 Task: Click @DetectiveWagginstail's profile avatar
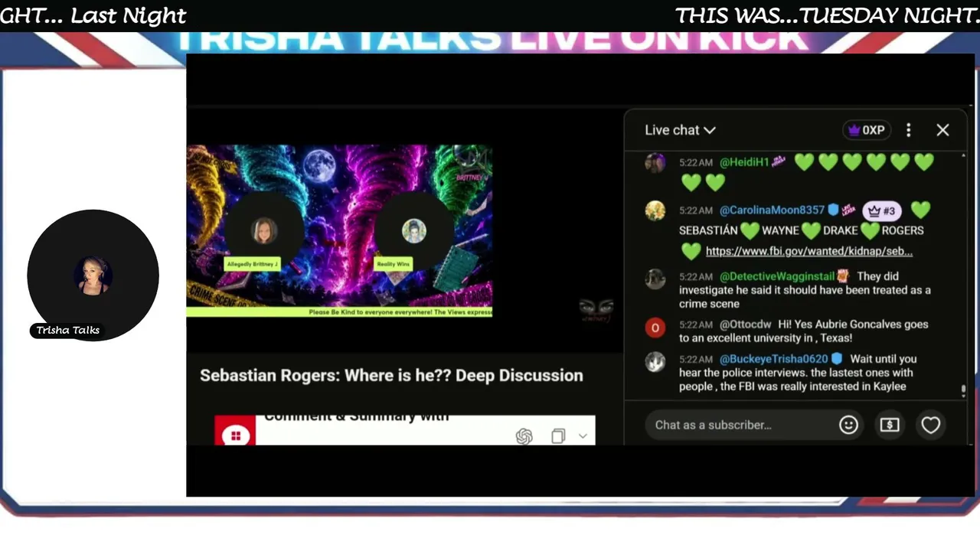655,279
